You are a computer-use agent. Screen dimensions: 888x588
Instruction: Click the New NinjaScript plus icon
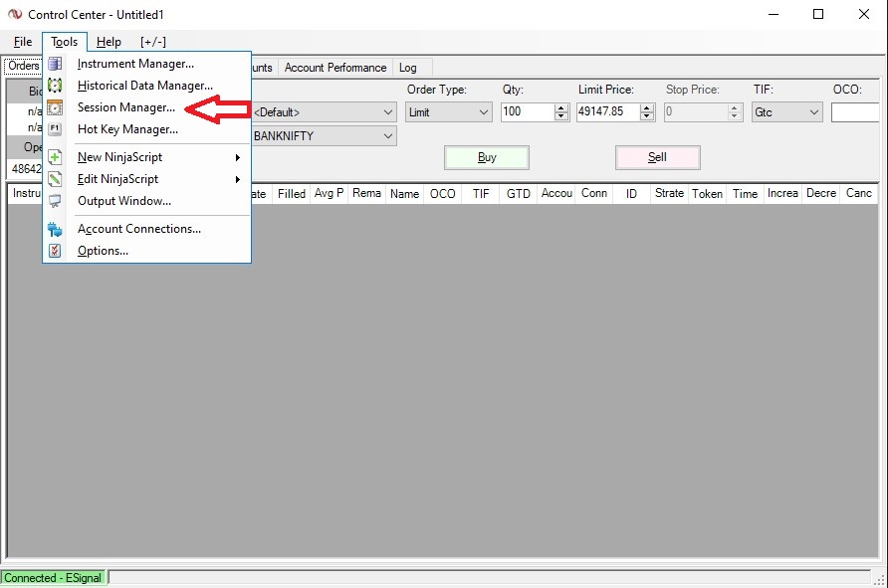tap(55, 157)
